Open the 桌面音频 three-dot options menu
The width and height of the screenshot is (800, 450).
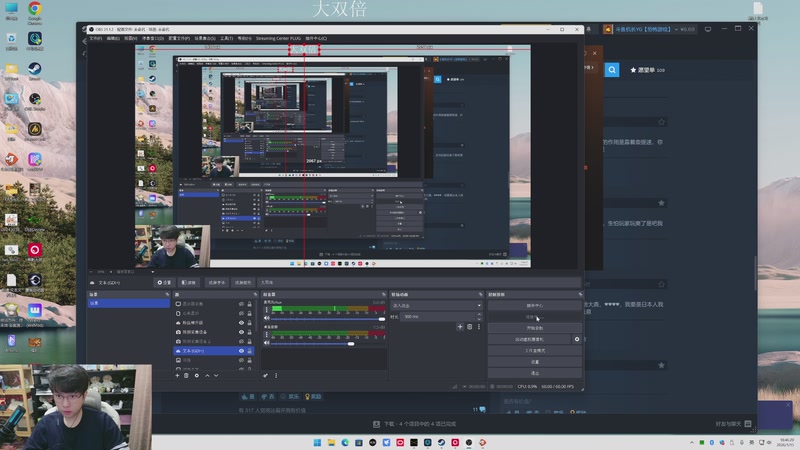point(266,335)
